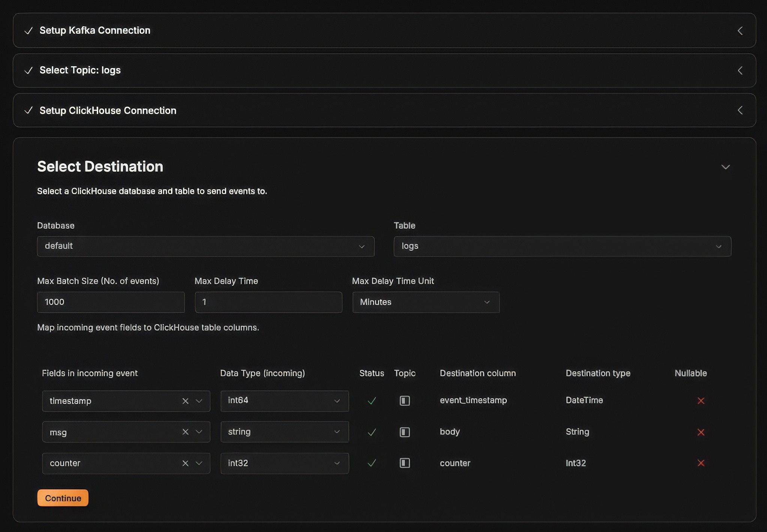767x532 pixels.
Task: Click topic icon in counter row
Action: click(404, 463)
